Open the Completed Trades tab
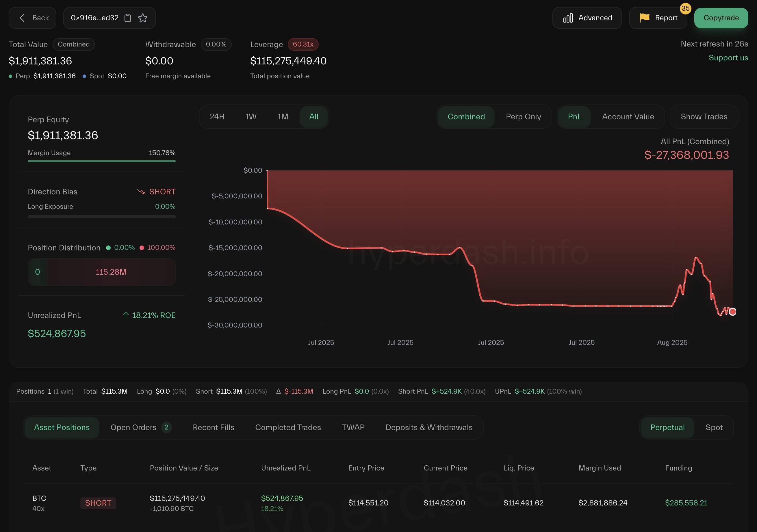Viewport: 757px width, 532px height. (x=288, y=427)
